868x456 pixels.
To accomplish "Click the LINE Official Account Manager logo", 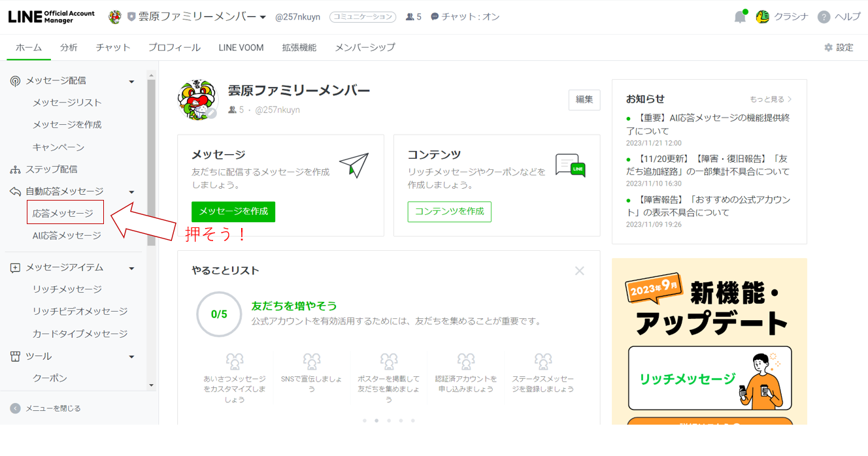I will 52,17.
